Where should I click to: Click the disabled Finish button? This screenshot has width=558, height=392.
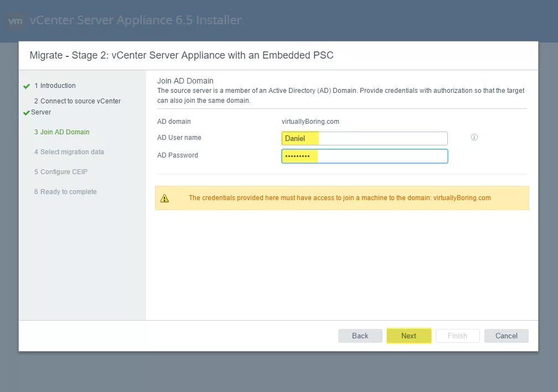(x=457, y=336)
